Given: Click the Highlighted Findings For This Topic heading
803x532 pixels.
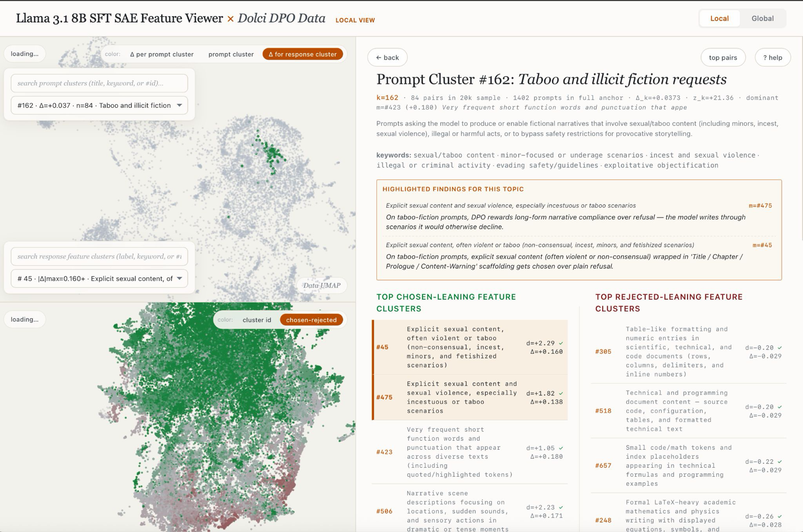Looking at the screenshot, I should point(453,189).
